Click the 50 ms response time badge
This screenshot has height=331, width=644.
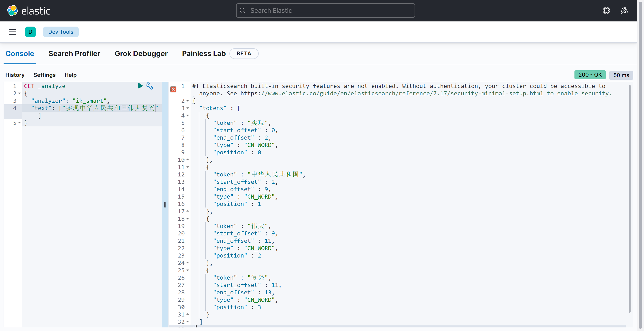click(x=621, y=75)
